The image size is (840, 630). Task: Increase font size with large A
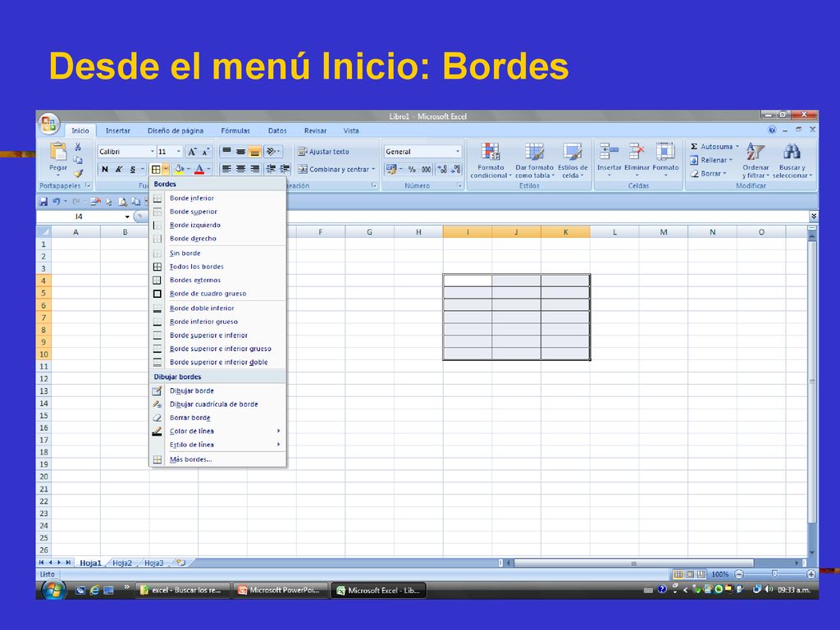(x=192, y=152)
